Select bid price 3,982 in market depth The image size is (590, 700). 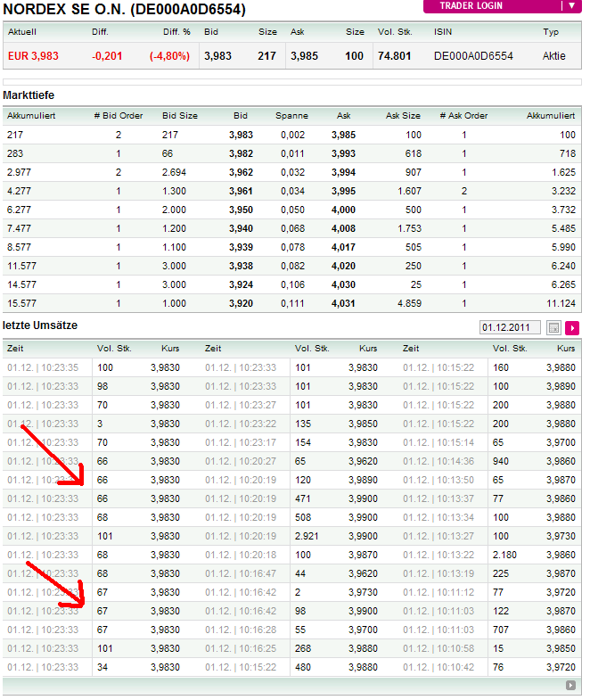tap(241, 153)
